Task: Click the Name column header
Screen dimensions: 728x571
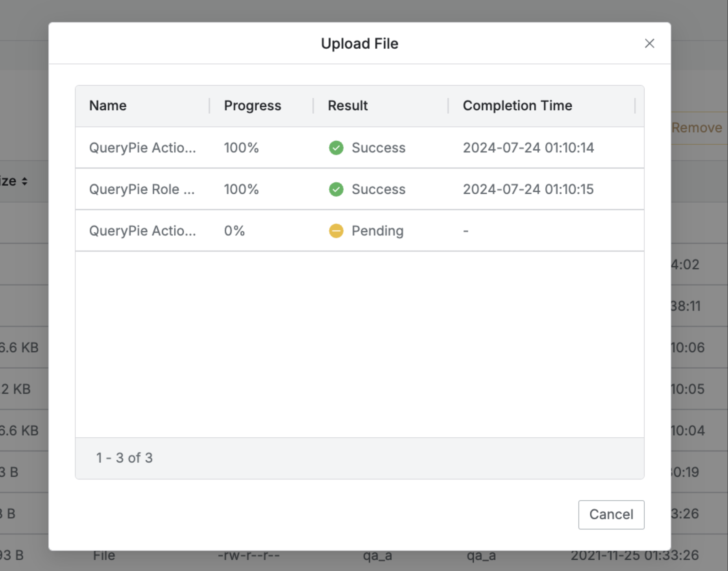Action: 108,106
